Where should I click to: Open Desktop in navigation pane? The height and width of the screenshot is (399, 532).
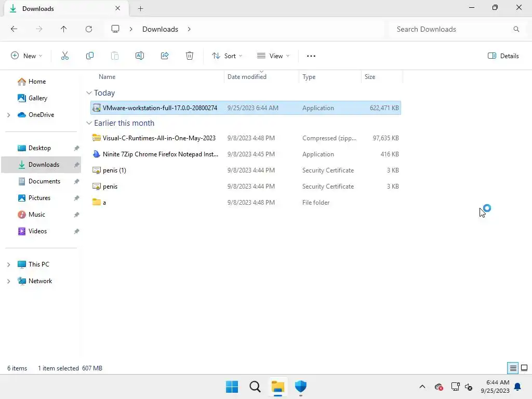pyautogui.click(x=34, y=148)
